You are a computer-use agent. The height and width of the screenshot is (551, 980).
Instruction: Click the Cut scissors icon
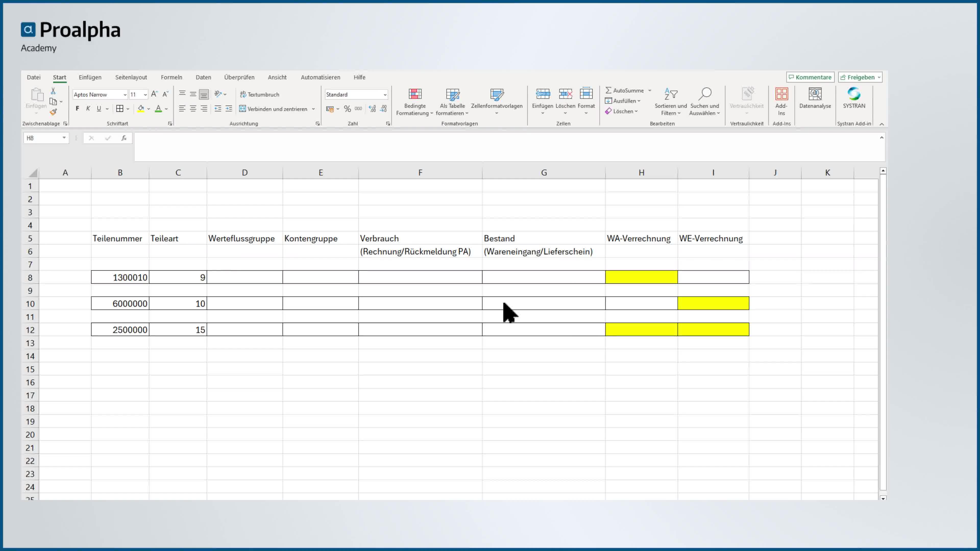coord(53,91)
